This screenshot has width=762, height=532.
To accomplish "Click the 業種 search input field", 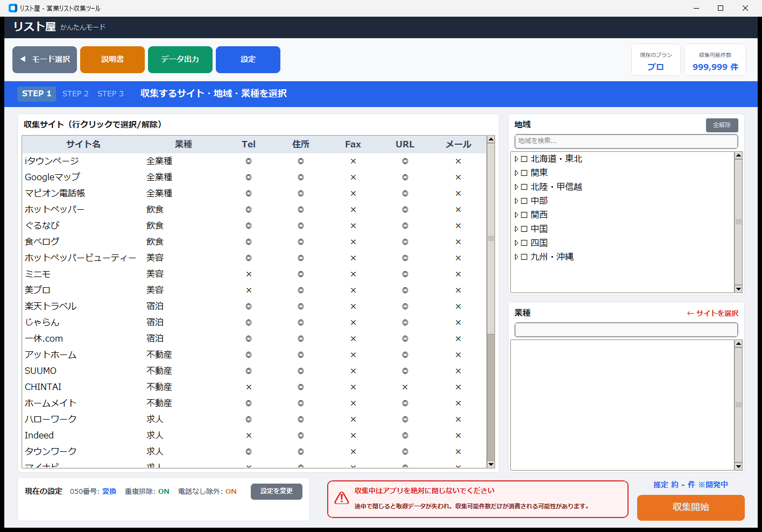I will tap(626, 330).
